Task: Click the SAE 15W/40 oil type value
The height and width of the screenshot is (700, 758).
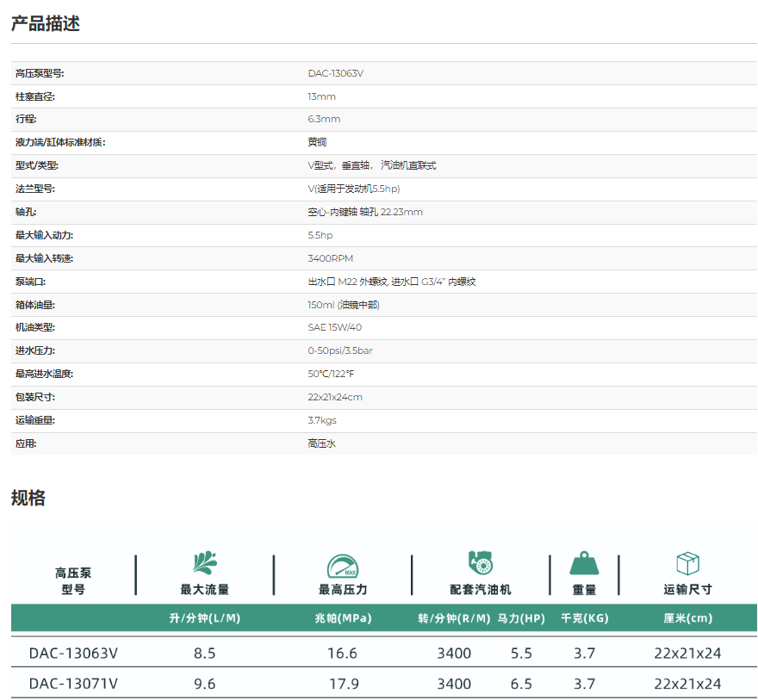Action: tap(335, 327)
